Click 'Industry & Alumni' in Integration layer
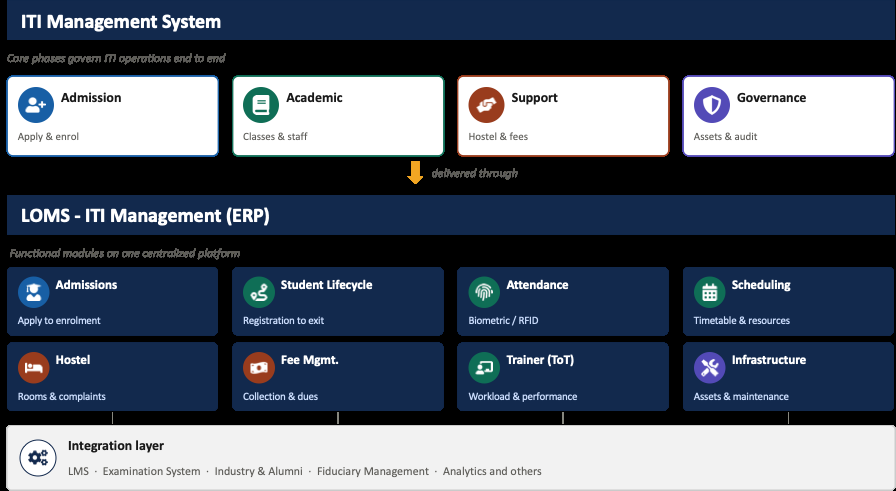 (x=258, y=472)
